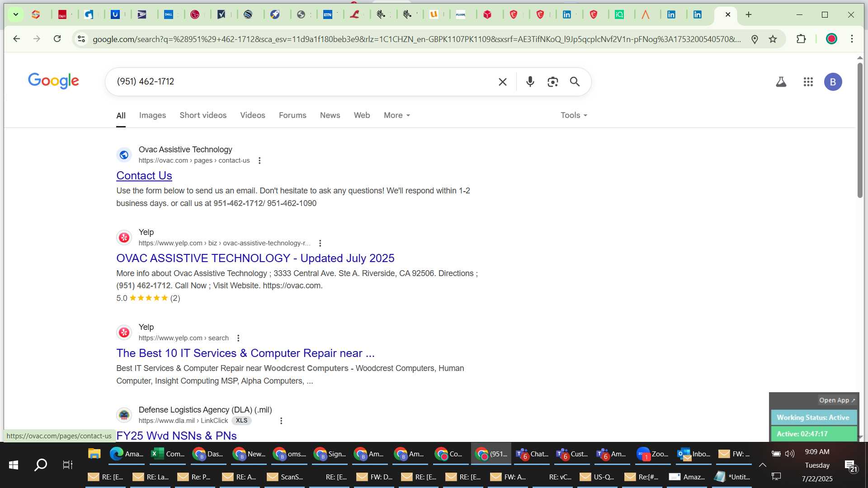Open File Explorer from taskbar

(x=94, y=454)
